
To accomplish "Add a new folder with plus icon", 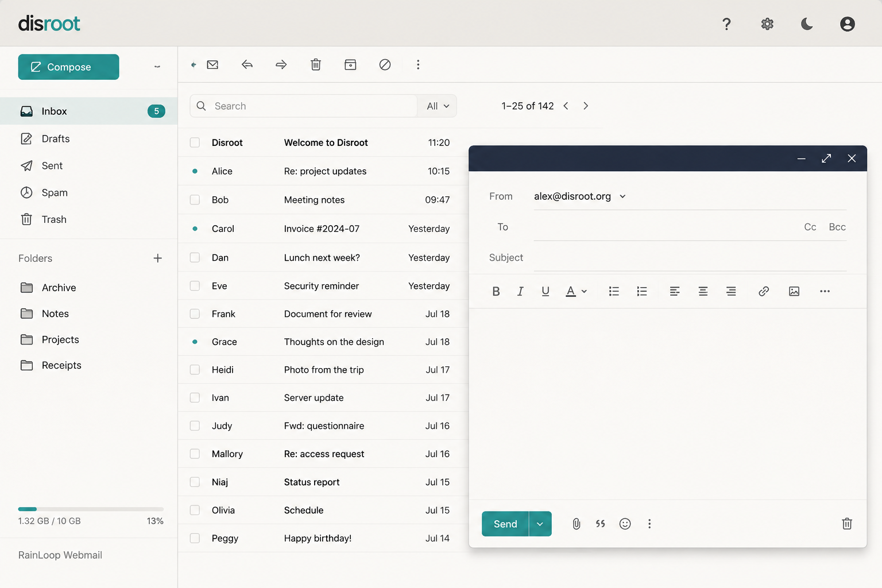I will [158, 258].
